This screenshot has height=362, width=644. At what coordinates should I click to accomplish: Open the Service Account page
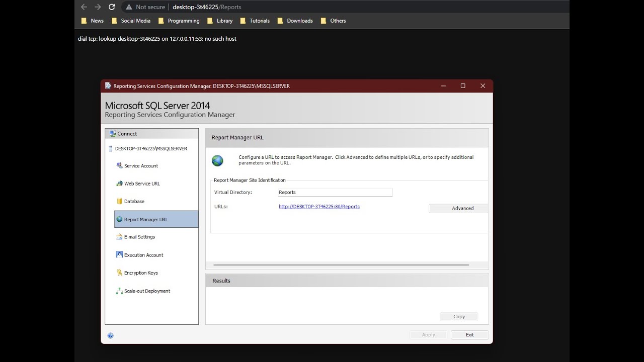[137, 166]
